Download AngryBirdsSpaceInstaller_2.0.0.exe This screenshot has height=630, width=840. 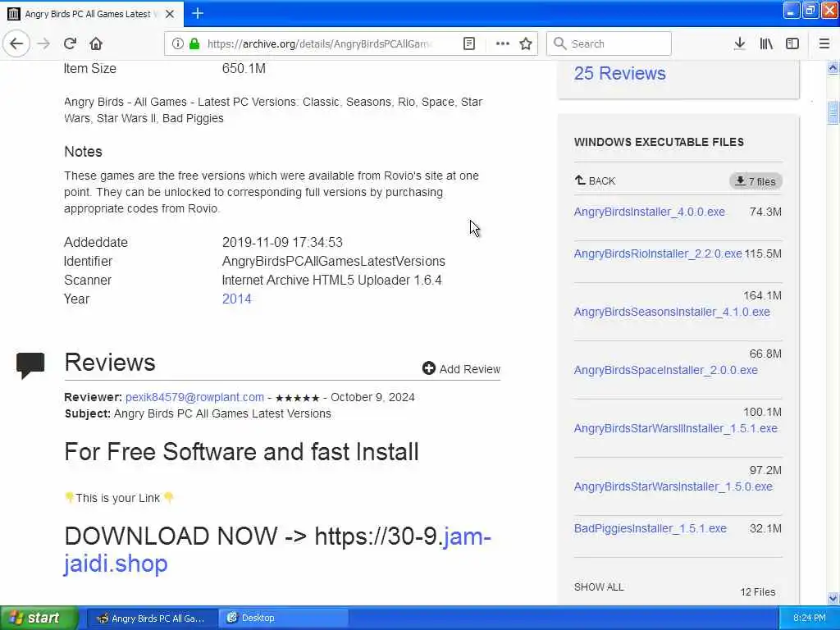[665, 370]
